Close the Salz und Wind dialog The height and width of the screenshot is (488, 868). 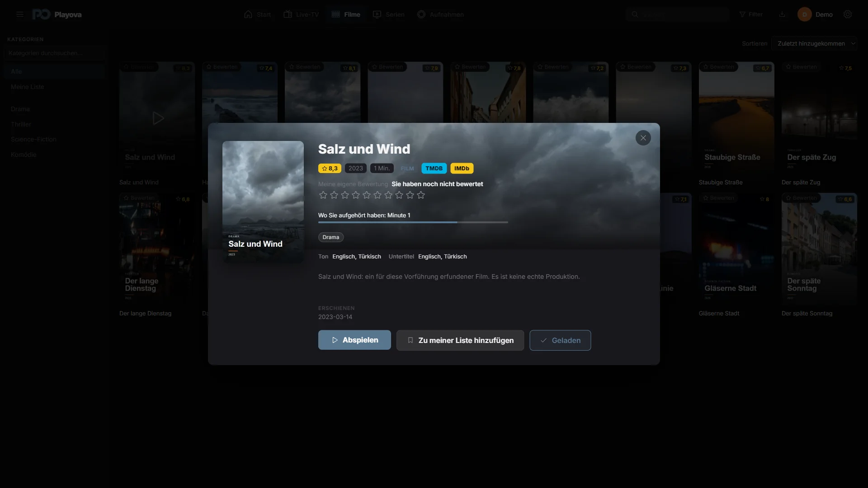643,138
